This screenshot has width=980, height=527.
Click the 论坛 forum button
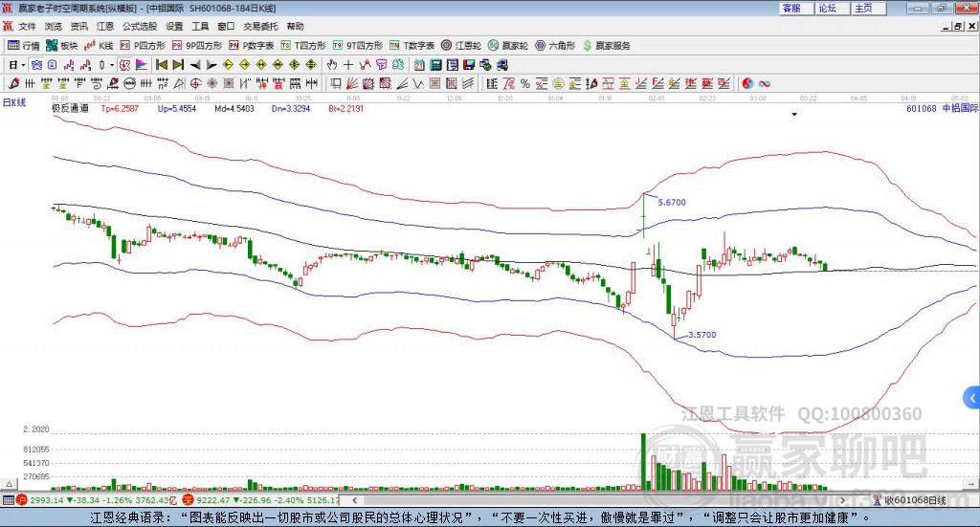click(832, 8)
